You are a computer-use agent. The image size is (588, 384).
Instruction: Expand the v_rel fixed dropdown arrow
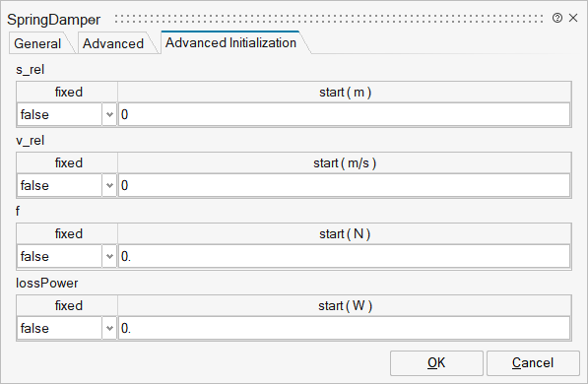click(x=109, y=185)
